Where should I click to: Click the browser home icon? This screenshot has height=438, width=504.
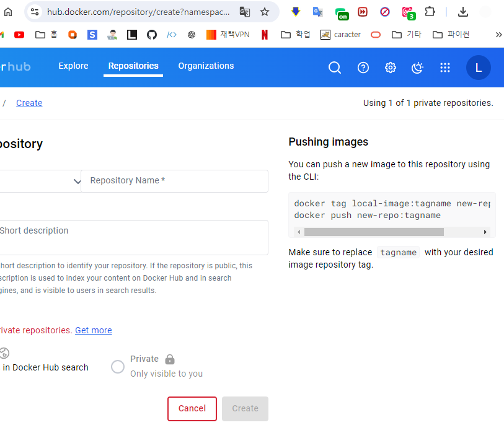pos(8,12)
